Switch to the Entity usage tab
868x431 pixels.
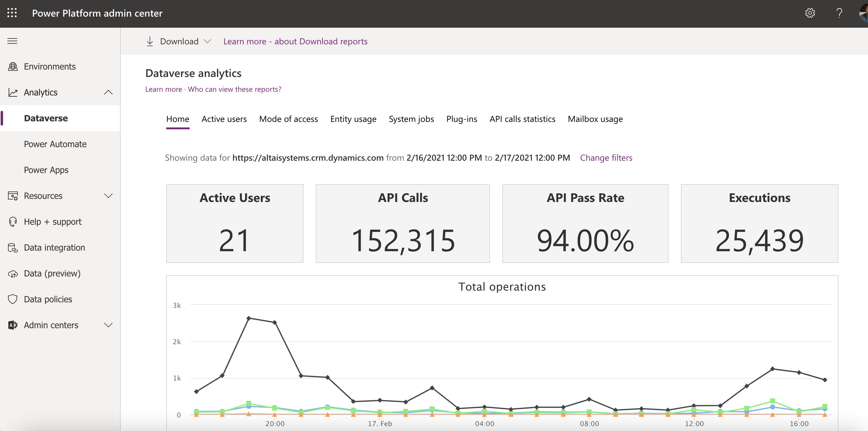point(353,119)
